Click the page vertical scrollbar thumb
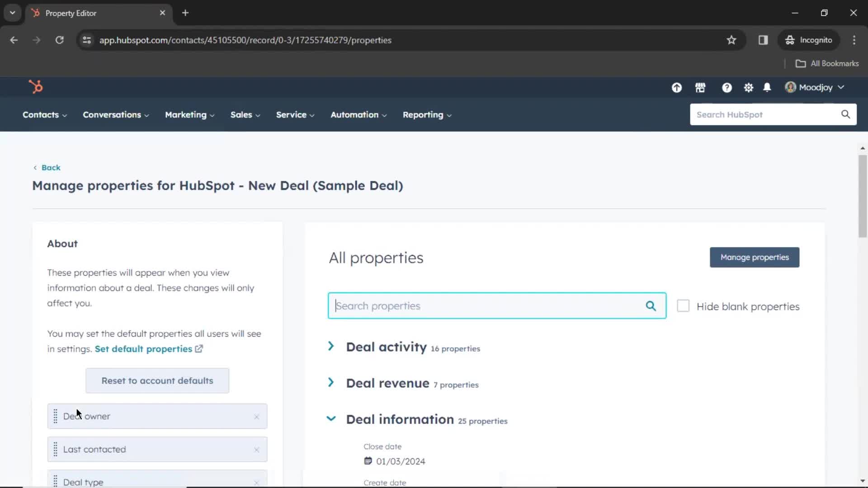The image size is (868, 488). pos(863,197)
